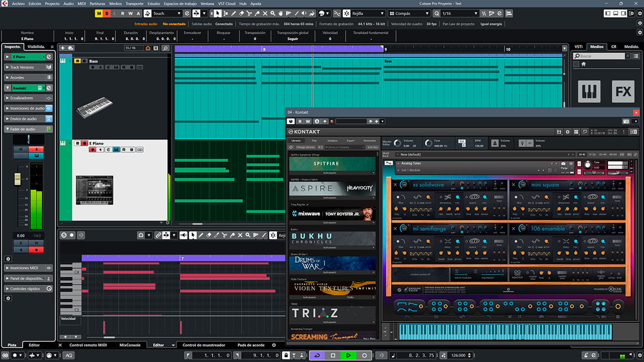Select the Split scissors tool in top toolbar
The width and height of the screenshot is (644, 362).
pos(249,13)
